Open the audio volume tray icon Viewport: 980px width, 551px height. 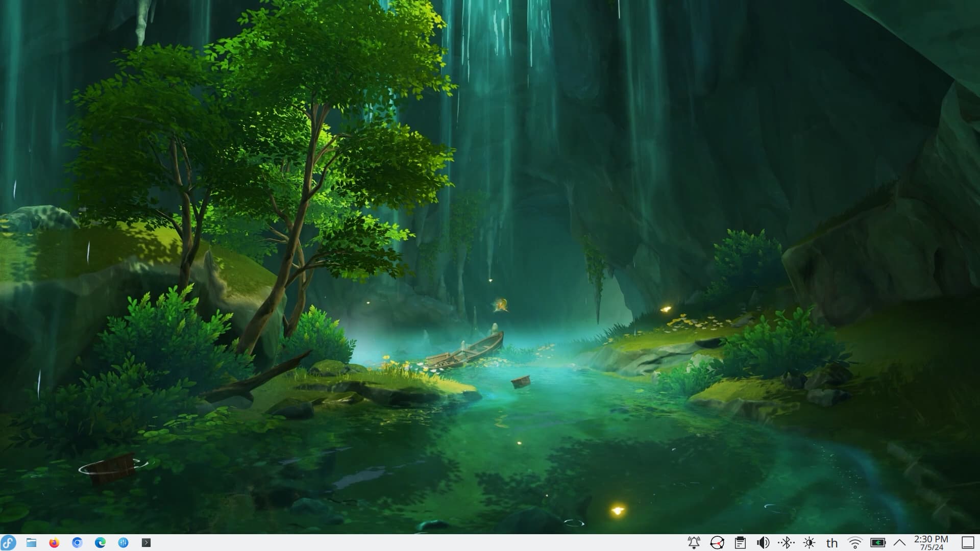pos(763,542)
